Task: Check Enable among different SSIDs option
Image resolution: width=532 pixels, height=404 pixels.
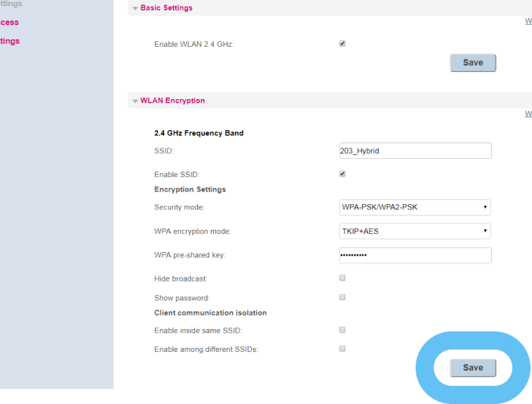Action: click(x=342, y=349)
